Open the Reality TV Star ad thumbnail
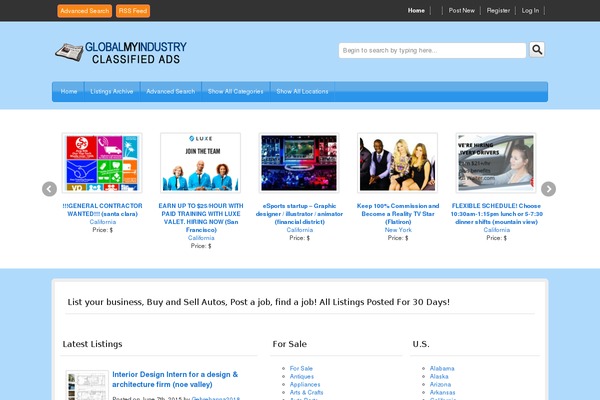The image size is (600, 400). [398, 163]
